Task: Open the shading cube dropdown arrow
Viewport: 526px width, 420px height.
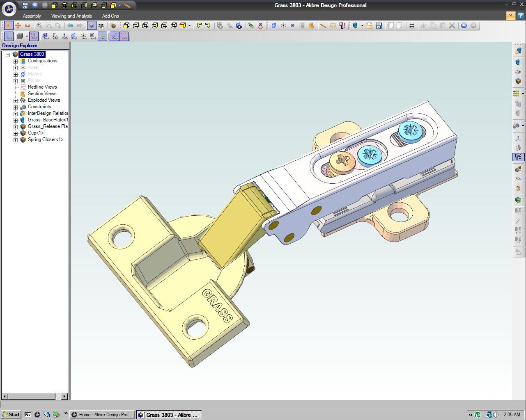Action: tap(27, 36)
